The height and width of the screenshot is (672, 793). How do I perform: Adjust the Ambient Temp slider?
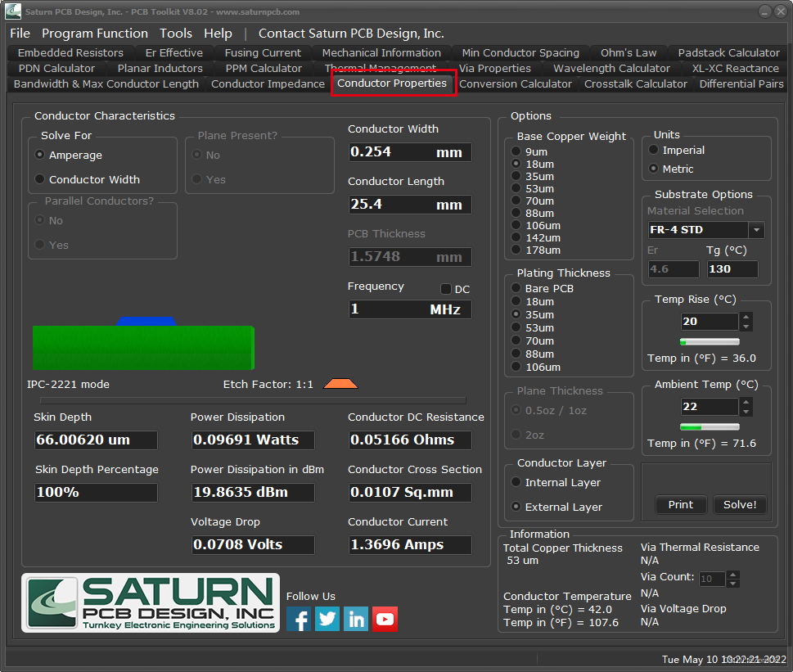pos(709,426)
